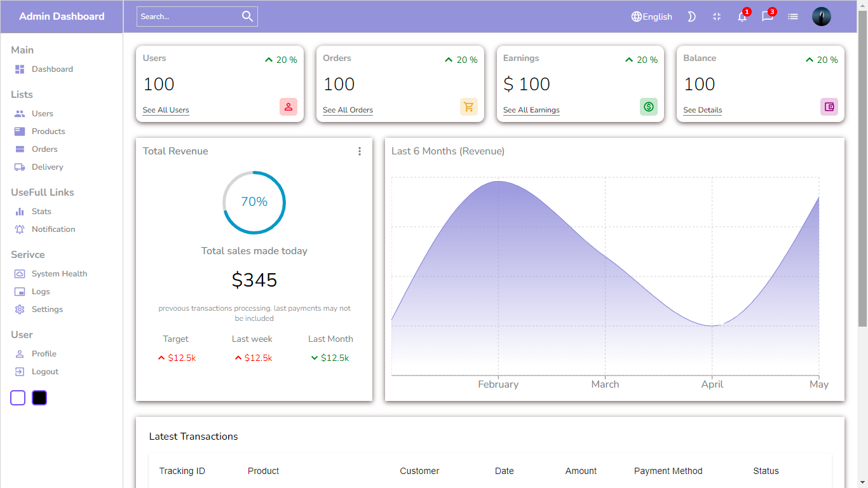Click the dollar icon on the Earnings card
Screen dimensions: 868x488
(x=649, y=107)
